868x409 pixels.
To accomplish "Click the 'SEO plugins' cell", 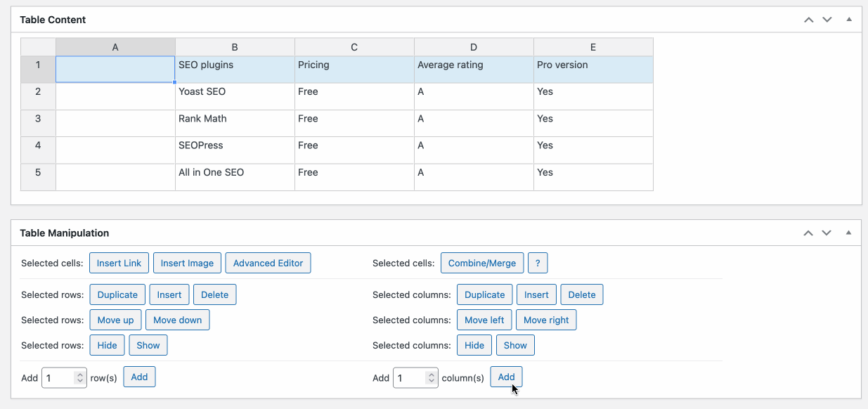I will (235, 70).
